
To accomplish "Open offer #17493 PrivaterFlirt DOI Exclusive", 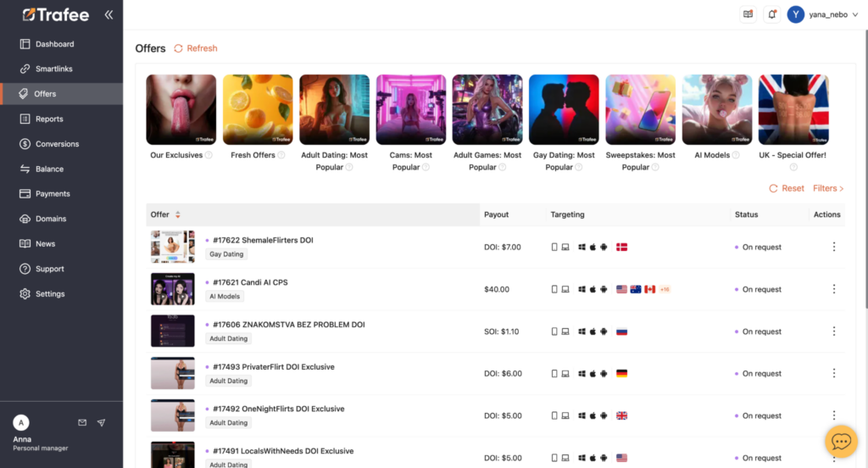I will coord(274,366).
